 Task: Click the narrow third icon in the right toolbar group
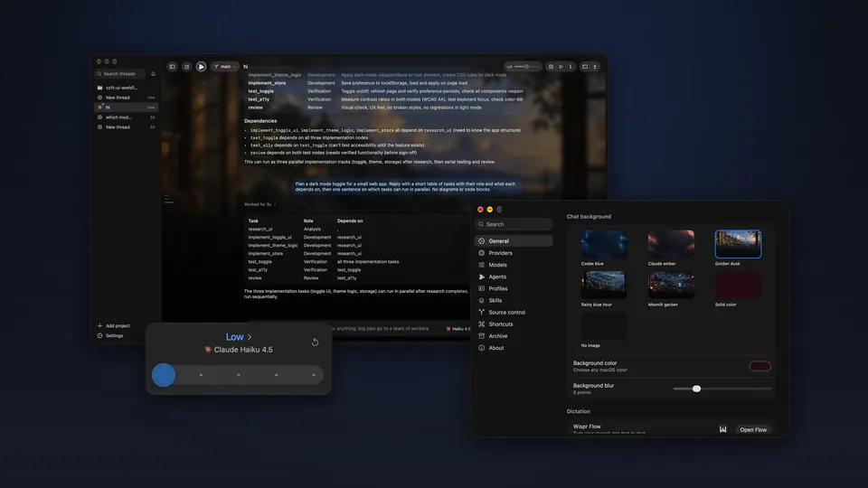(571, 66)
